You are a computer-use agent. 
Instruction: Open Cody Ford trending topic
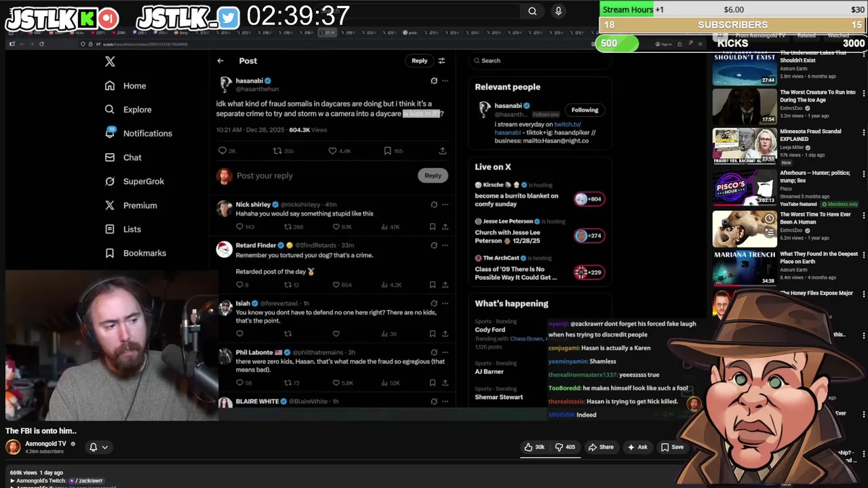(x=490, y=330)
